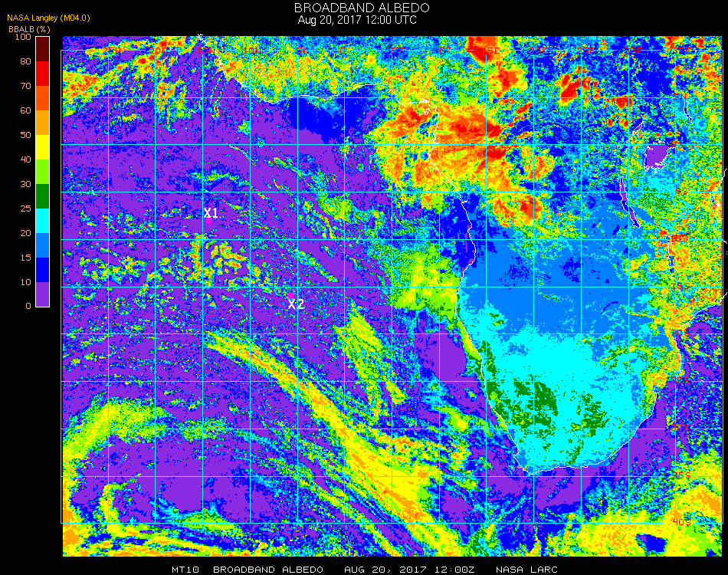Click the orange-red 60-70 legend swatch
728x575 pixels.
click(x=42, y=98)
